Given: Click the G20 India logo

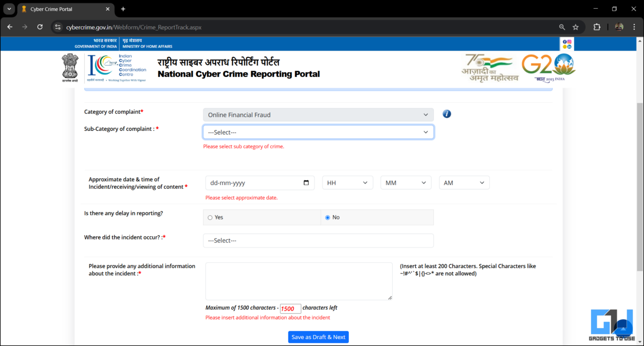Looking at the screenshot, I should (x=548, y=67).
